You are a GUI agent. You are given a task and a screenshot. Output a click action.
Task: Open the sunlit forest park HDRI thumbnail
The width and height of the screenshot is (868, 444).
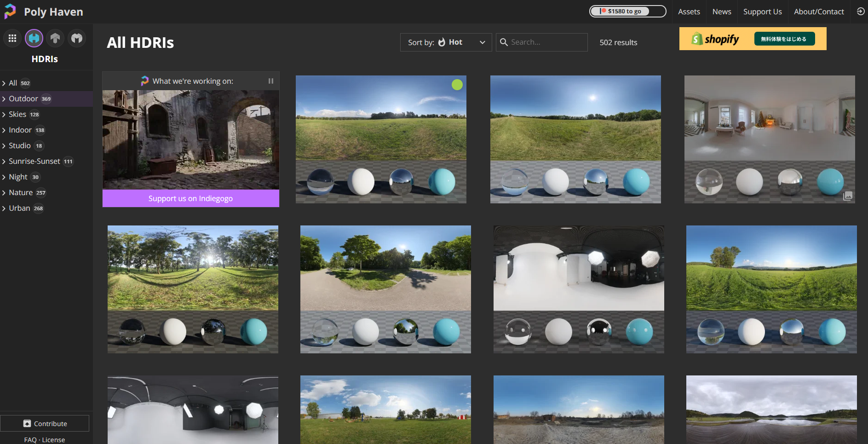pos(193,289)
